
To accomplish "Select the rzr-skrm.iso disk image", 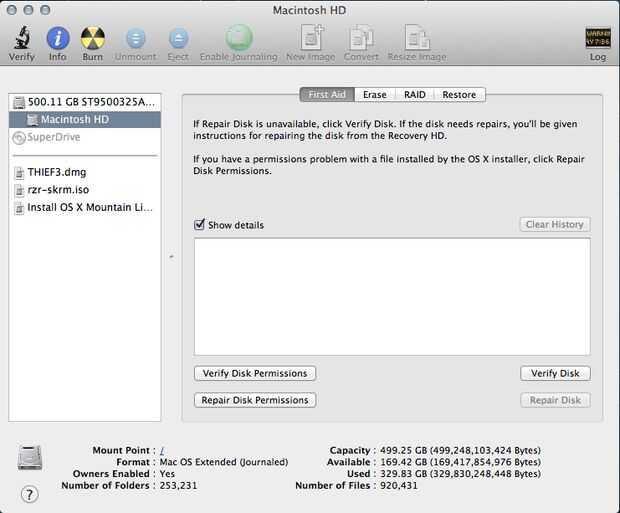I will 85,190.
